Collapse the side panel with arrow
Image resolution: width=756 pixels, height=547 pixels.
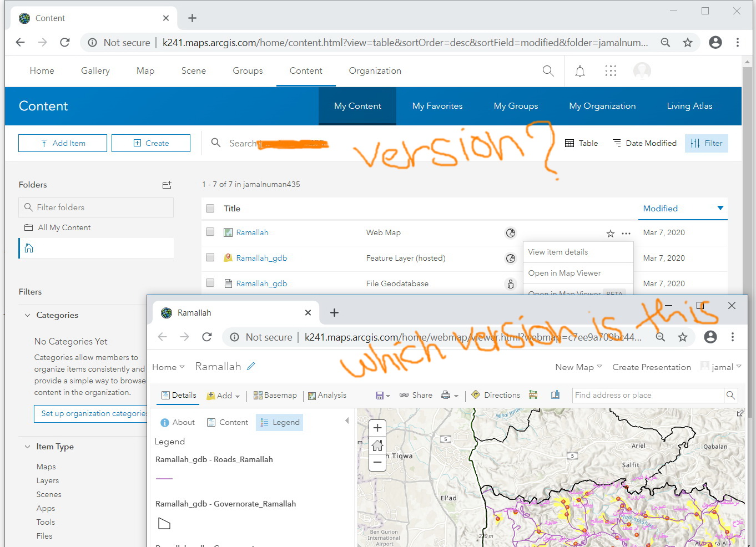pyautogui.click(x=347, y=421)
